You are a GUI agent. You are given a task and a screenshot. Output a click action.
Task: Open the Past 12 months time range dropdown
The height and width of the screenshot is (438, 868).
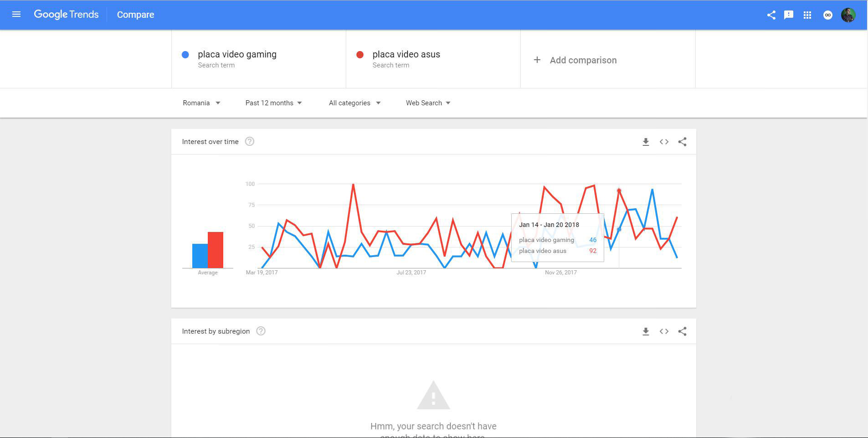(x=273, y=103)
